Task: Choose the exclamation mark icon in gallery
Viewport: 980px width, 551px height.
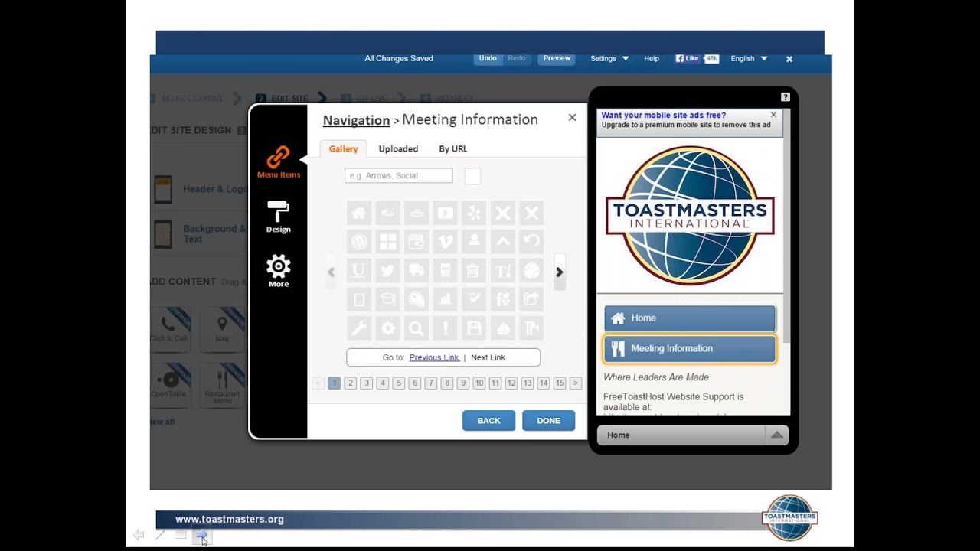Action: tap(445, 328)
